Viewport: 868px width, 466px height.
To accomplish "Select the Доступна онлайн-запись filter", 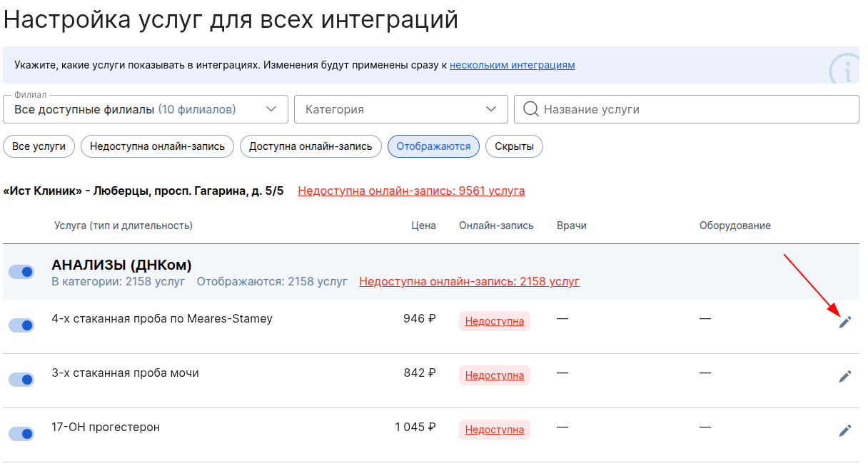I will [311, 146].
